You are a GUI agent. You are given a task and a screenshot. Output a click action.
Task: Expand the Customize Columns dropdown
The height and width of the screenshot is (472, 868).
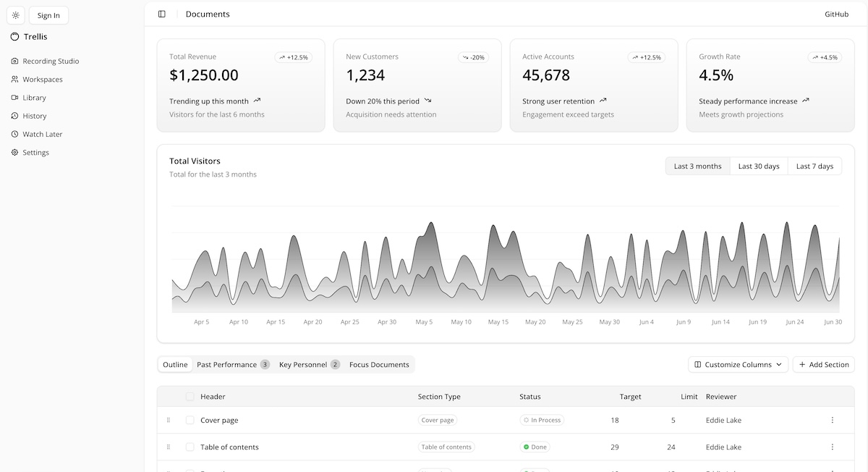point(738,365)
